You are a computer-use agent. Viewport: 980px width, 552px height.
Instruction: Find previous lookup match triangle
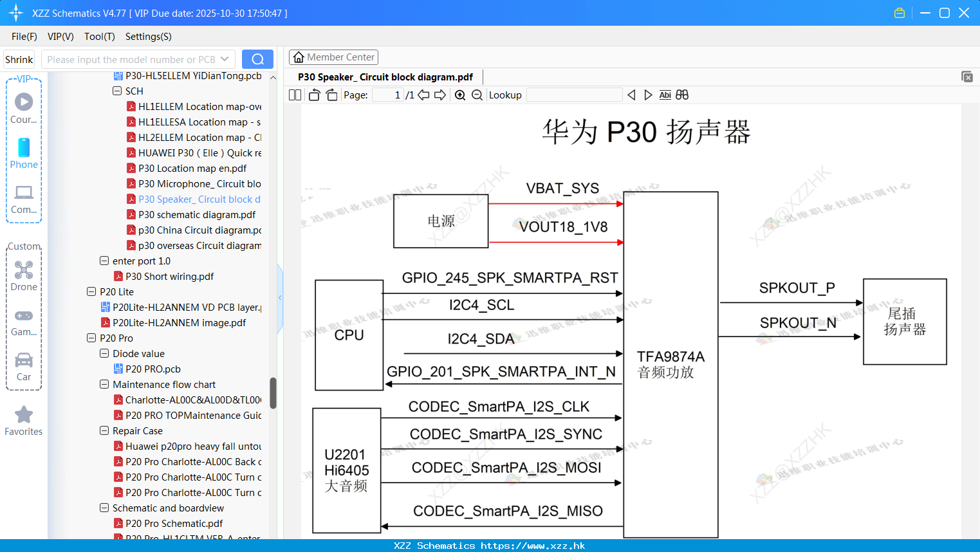click(631, 95)
